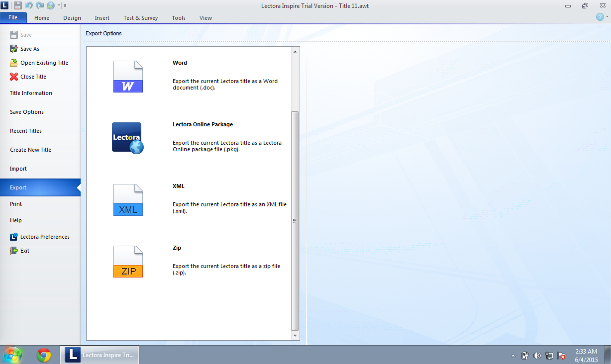Expand the arrow beside the Help icon
611x364 pixels.
[x=607, y=17]
